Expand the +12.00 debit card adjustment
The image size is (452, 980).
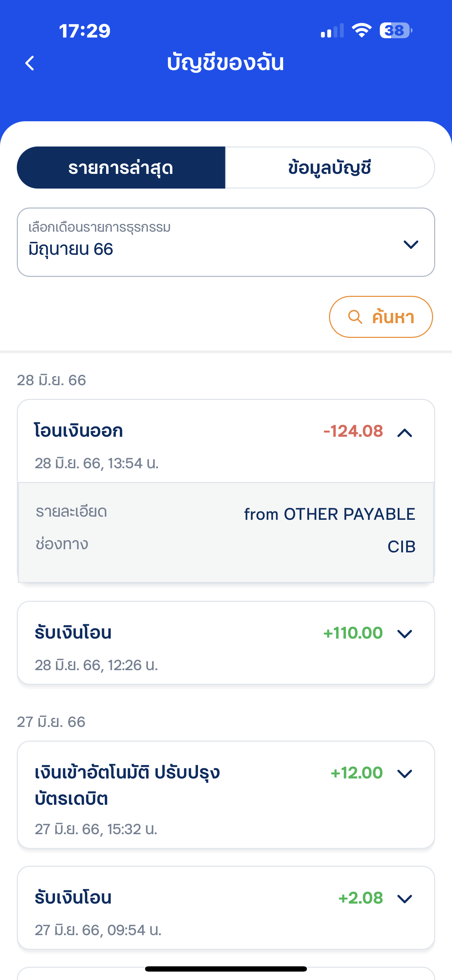coord(404,774)
